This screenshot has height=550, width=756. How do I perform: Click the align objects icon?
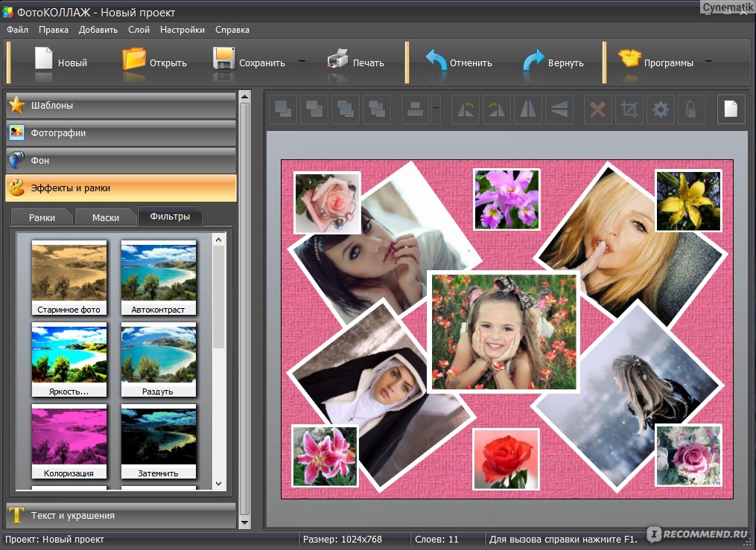point(414,109)
